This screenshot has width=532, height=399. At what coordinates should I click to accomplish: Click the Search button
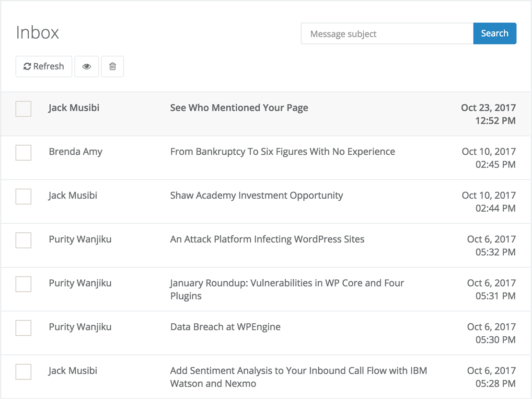(x=495, y=34)
